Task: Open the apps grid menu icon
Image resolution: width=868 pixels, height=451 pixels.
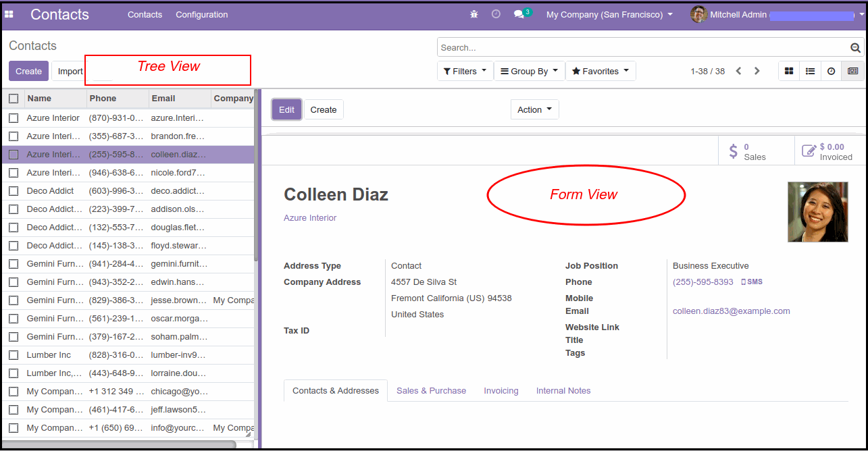Action: (9, 14)
